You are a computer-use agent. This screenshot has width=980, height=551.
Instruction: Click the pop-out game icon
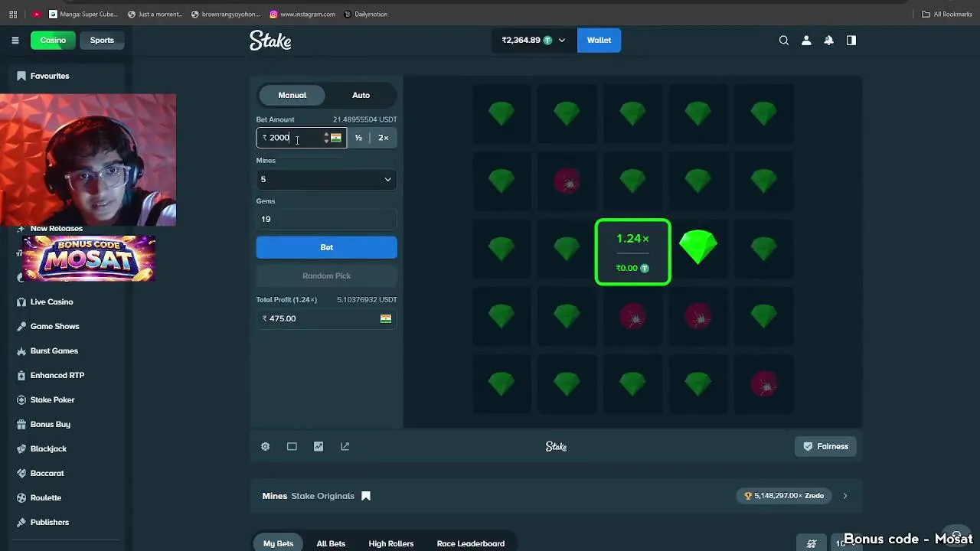[x=345, y=446]
